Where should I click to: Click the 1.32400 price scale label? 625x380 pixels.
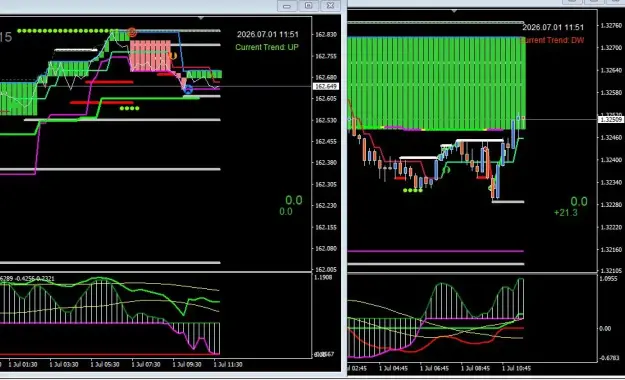tap(611, 160)
